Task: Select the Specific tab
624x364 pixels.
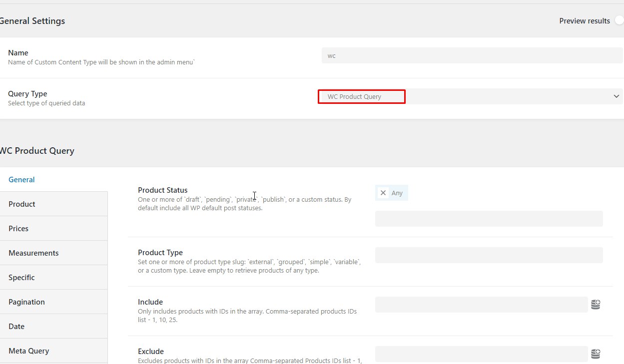Action: pyautogui.click(x=54, y=278)
